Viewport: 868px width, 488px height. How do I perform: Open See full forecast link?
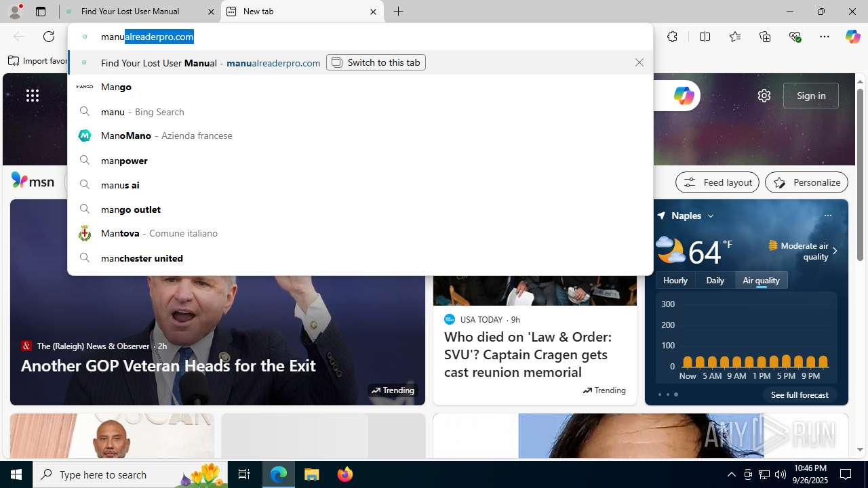pyautogui.click(x=800, y=394)
